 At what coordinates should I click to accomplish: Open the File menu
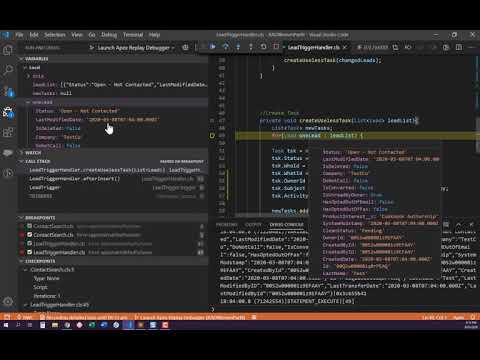click(x=19, y=35)
